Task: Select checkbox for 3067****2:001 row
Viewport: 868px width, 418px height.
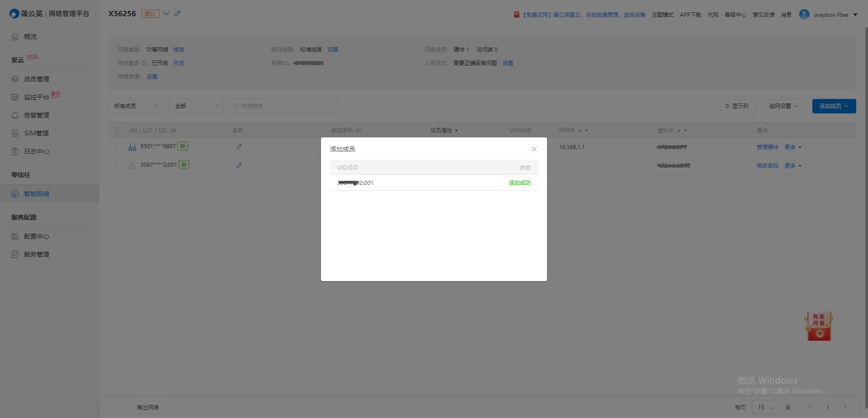Action: click(x=119, y=165)
